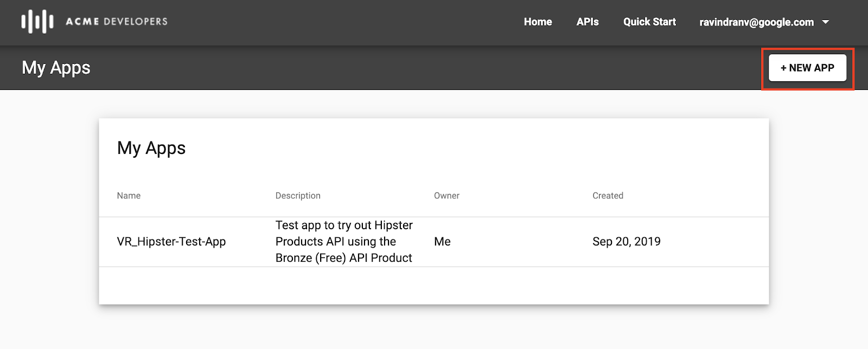Click the ravindranv@google.com account label
Screen dimensions: 868x349
point(756,22)
